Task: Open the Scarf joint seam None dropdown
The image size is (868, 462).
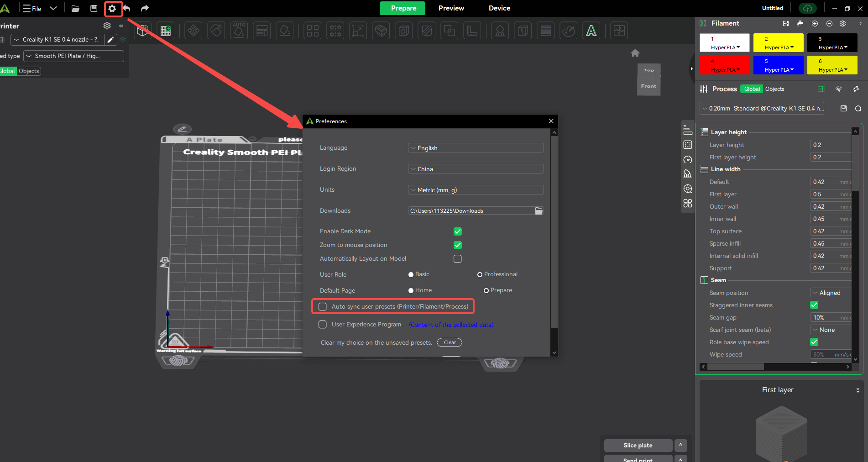Action: pyautogui.click(x=831, y=330)
